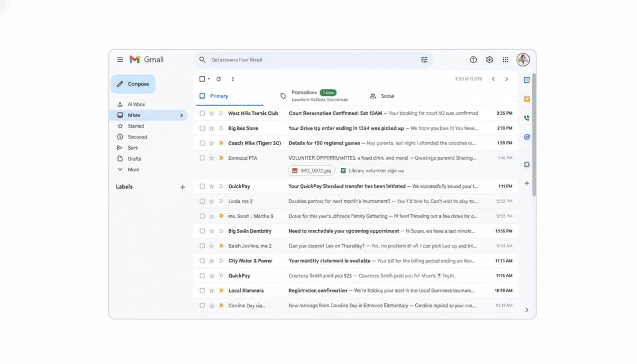Open the IMG_0072.jpg attachment chip
637x364 pixels.
(x=311, y=171)
